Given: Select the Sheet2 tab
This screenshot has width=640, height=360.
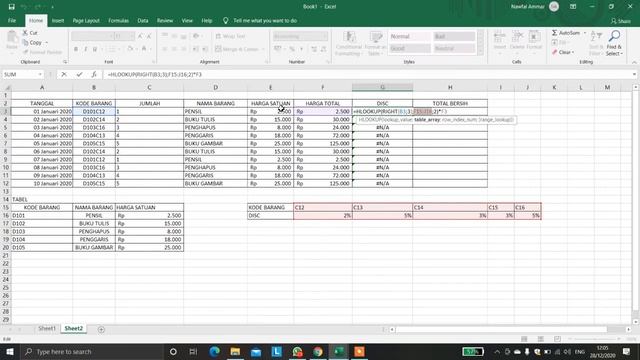Looking at the screenshot, I should (73, 329).
